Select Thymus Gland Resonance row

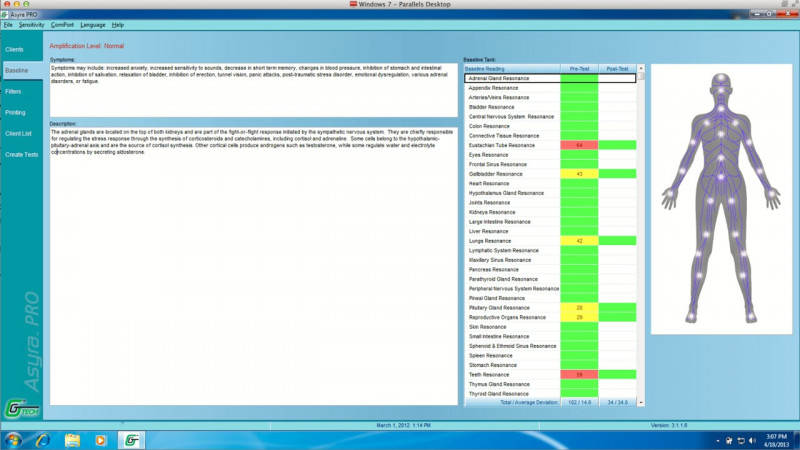(550, 384)
